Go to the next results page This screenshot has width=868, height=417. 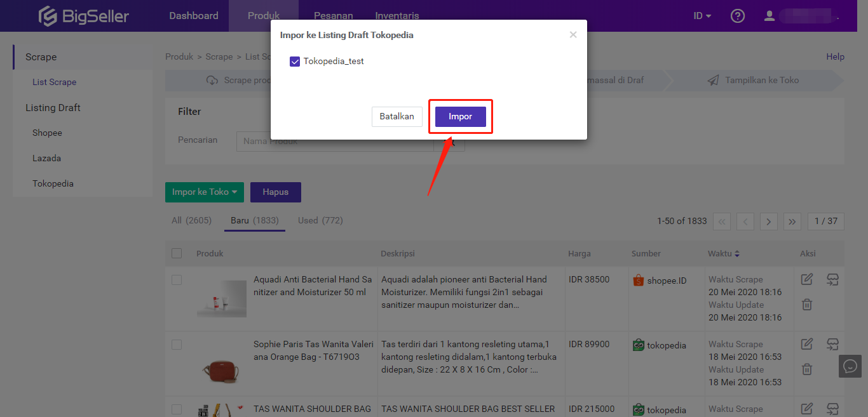[769, 222]
